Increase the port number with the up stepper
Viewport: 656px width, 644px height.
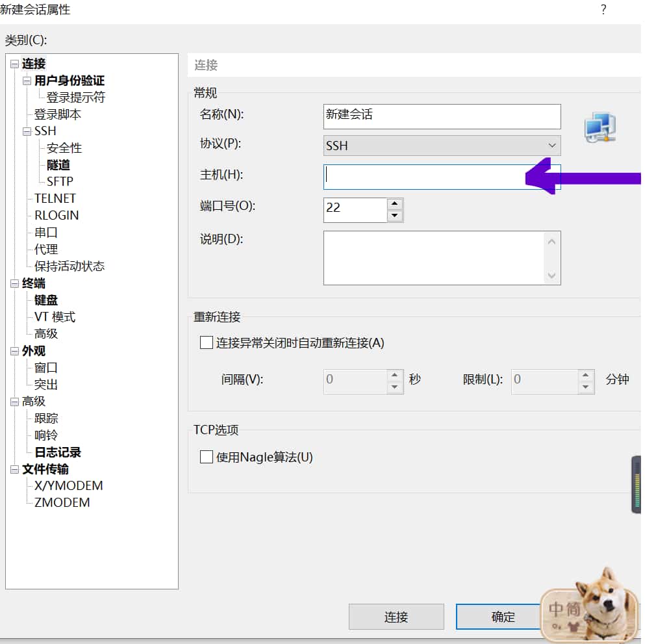(x=395, y=204)
